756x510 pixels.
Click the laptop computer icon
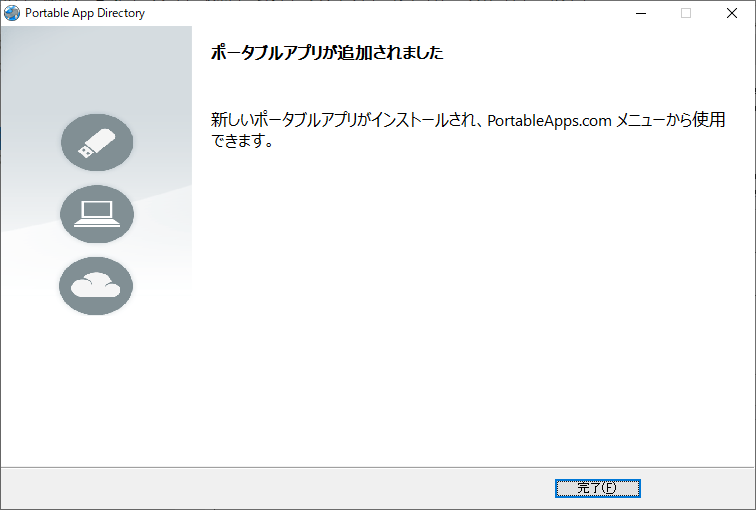coord(97,214)
